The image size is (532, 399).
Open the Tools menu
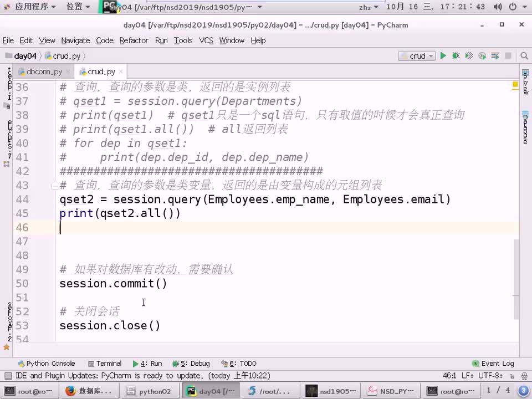click(183, 40)
